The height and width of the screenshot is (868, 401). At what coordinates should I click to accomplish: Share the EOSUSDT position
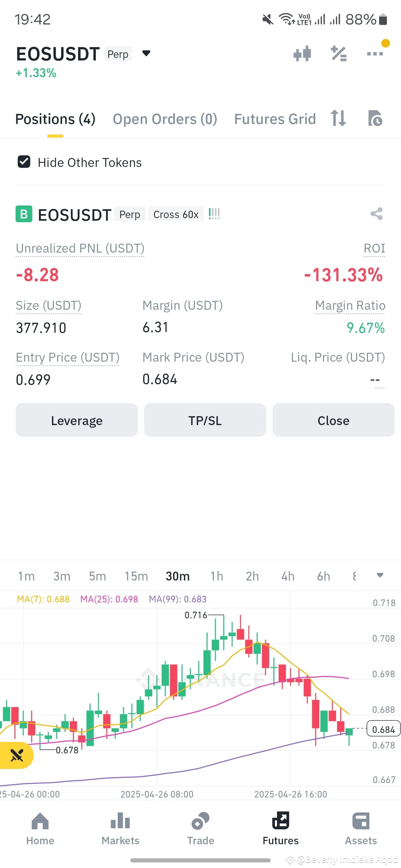click(376, 214)
